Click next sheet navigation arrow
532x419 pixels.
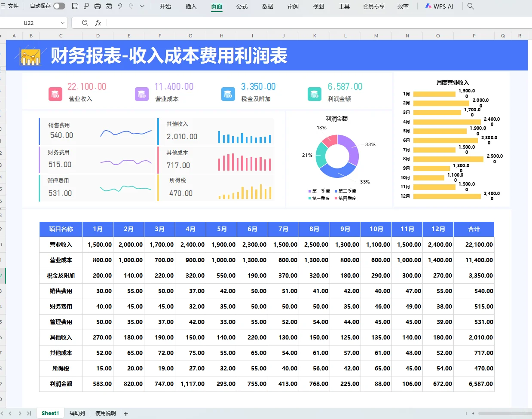20,413
